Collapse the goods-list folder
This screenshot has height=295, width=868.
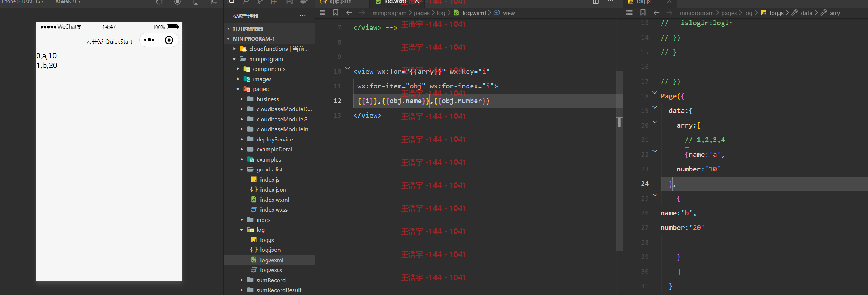pos(269,169)
